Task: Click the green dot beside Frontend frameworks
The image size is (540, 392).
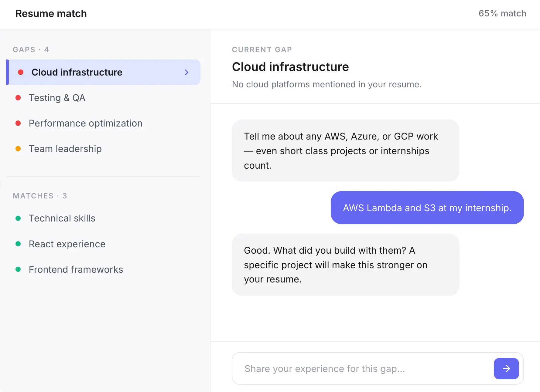Action: tap(18, 269)
